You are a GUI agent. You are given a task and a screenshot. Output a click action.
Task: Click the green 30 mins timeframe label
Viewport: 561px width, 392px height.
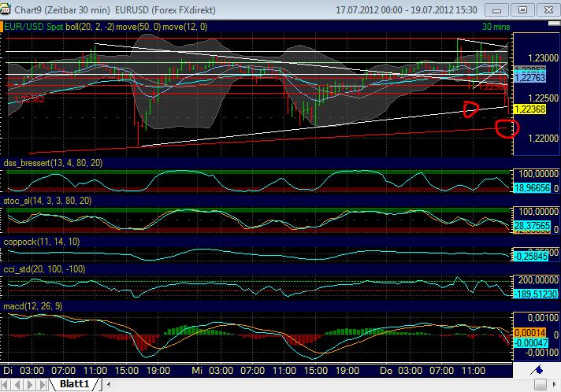[496, 27]
